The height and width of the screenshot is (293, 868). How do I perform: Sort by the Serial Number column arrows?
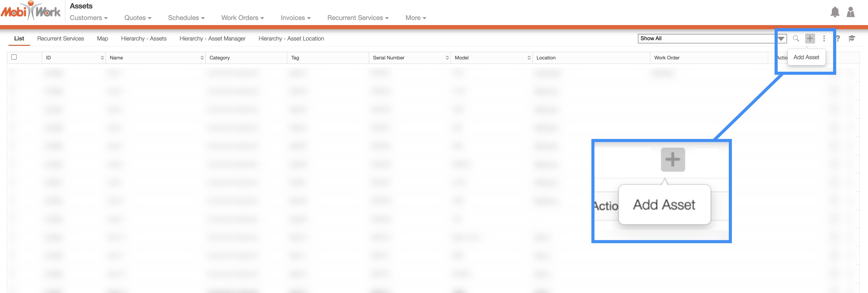pos(447,58)
